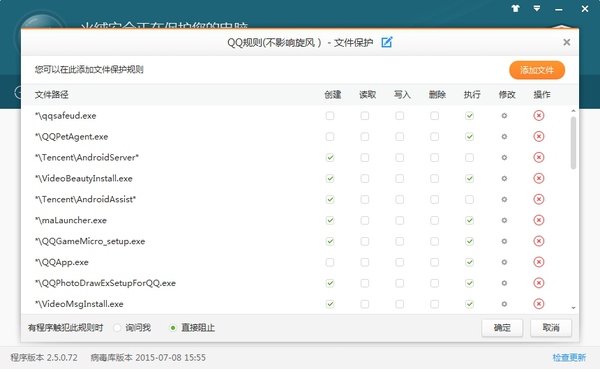This screenshot has height=369, width=600.
Task: Delete the *\qqsafeud.exe rule
Action: click(539, 116)
